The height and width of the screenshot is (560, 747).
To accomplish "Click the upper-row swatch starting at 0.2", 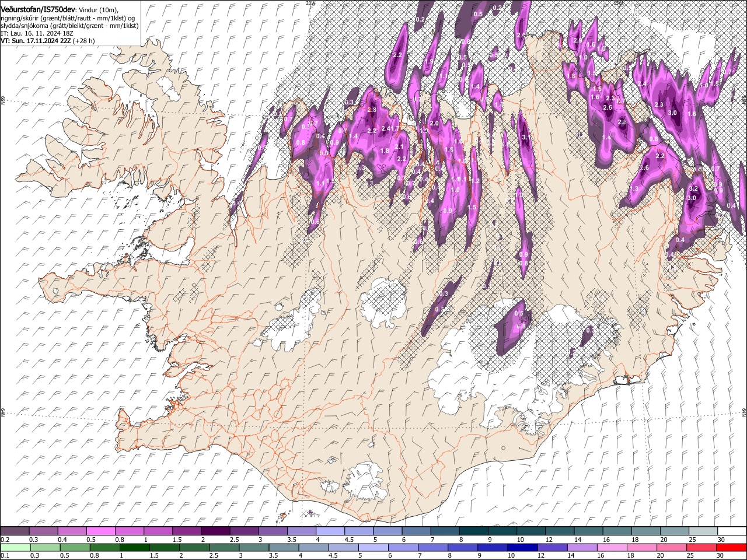I will (x=15, y=531).
